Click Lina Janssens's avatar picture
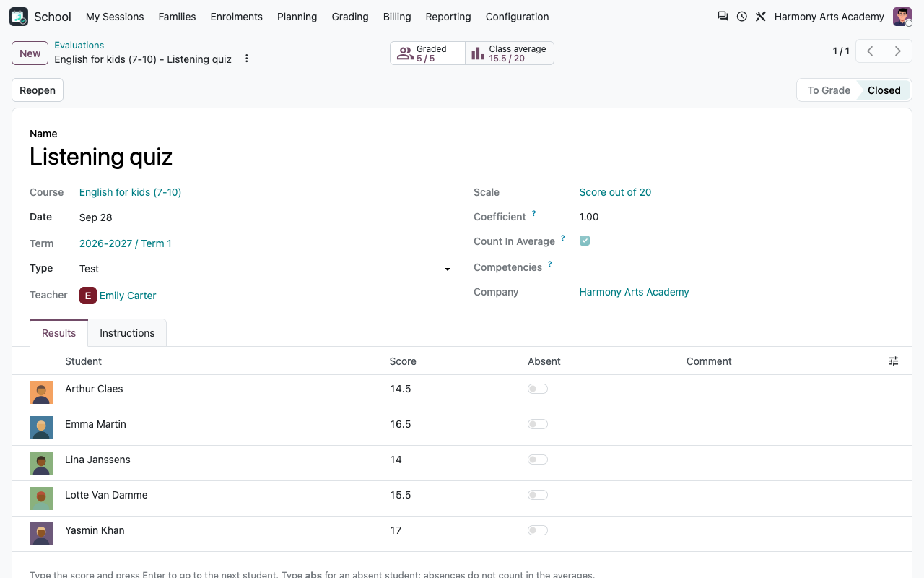The width and height of the screenshot is (924, 578). (x=41, y=463)
